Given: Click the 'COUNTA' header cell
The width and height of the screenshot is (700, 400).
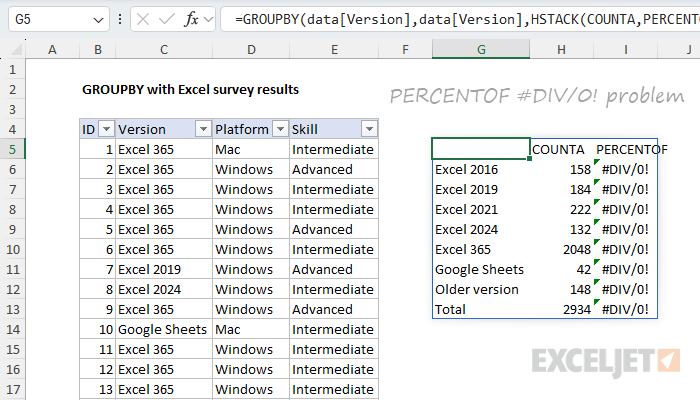Looking at the screenshot, I should 561,150.
